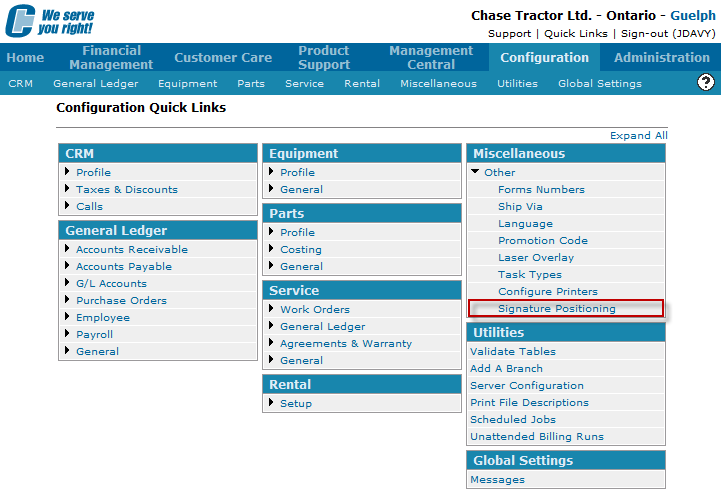This screenshot has height=493, width=721.
Task: Expand the CRM Profile section arrow
Action: coord(67,172)
